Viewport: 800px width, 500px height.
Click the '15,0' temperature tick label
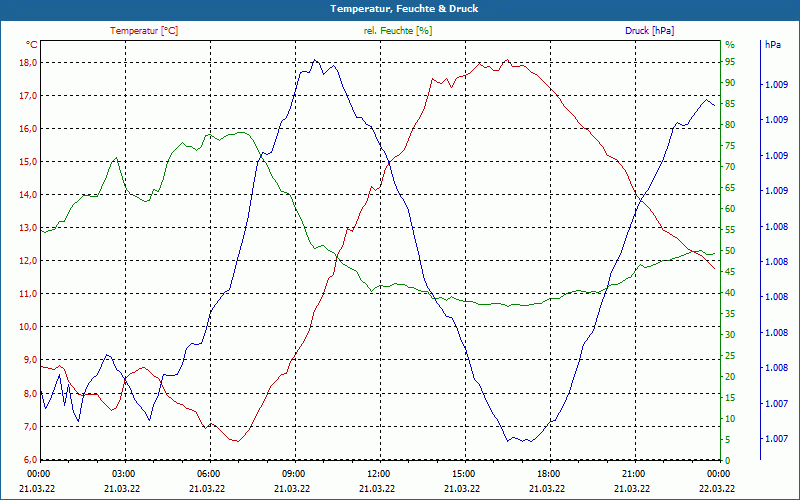pyautogui.click(x=28, y=161)
